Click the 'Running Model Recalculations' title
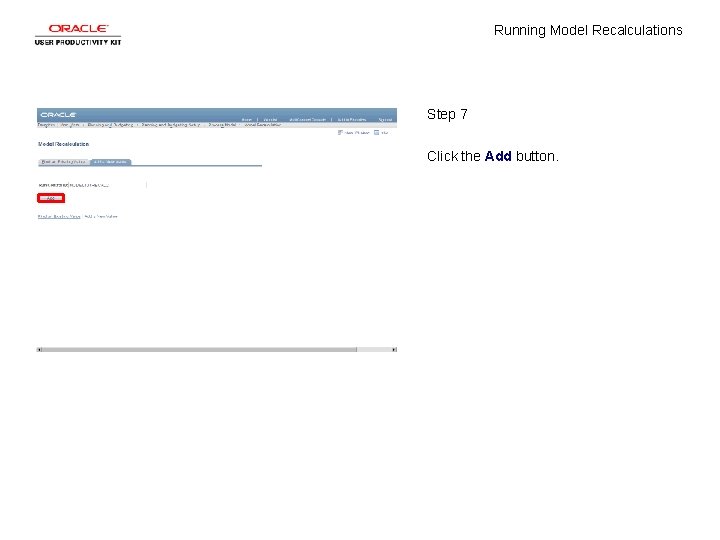720x540 pixels. (x=588, y=30)
